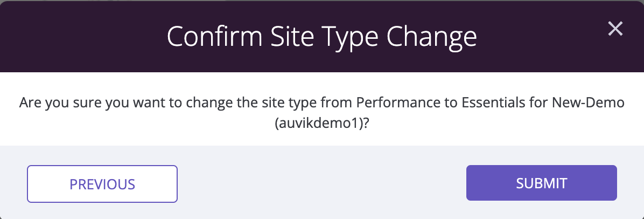
Task: Go back with the PREVIOUS button
Action: tap(102, 184)
